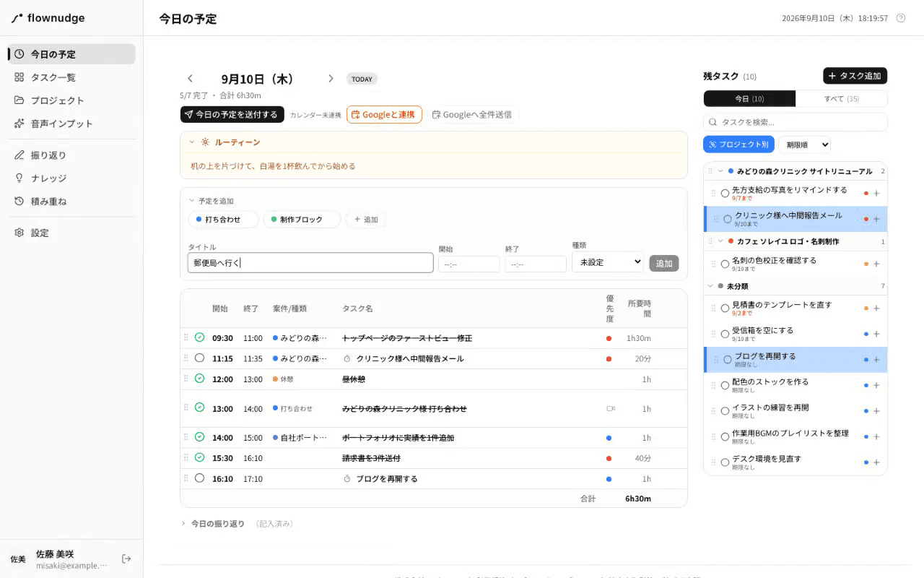Screen dimensions: 924x578
Task: Open タスク一覧 in sidebar
Action: coord(71,77)
